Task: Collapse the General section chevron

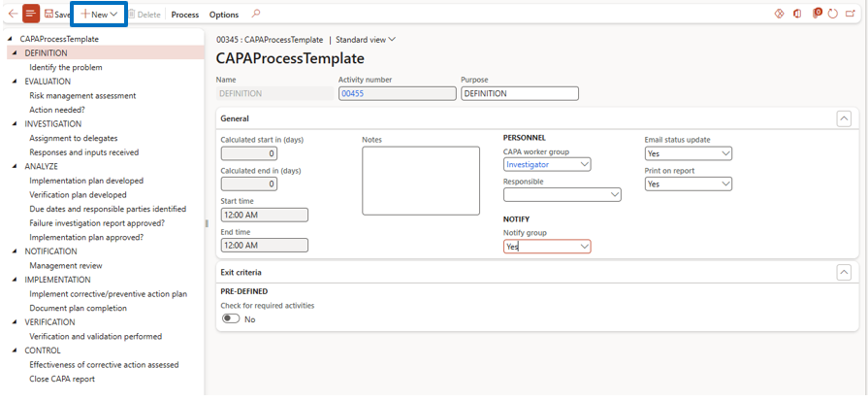Action: tap(844, 118)
